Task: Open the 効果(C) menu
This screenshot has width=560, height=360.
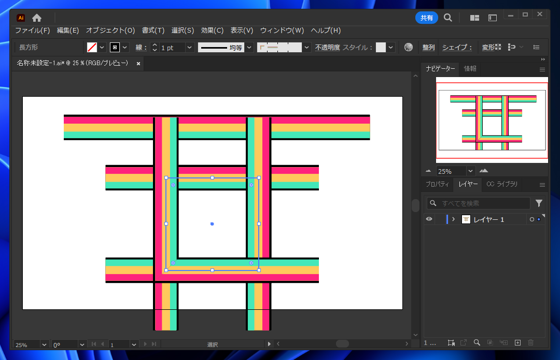Action: [212, 30]
